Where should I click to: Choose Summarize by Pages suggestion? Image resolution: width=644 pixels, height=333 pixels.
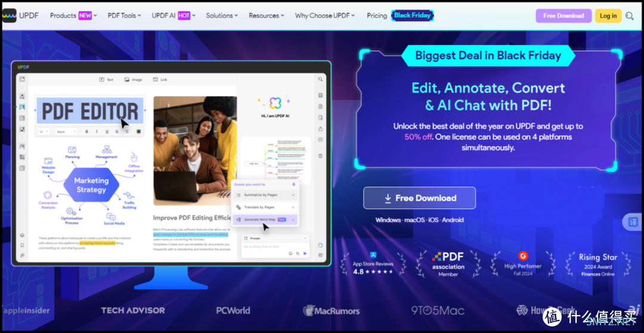point(265,195)
